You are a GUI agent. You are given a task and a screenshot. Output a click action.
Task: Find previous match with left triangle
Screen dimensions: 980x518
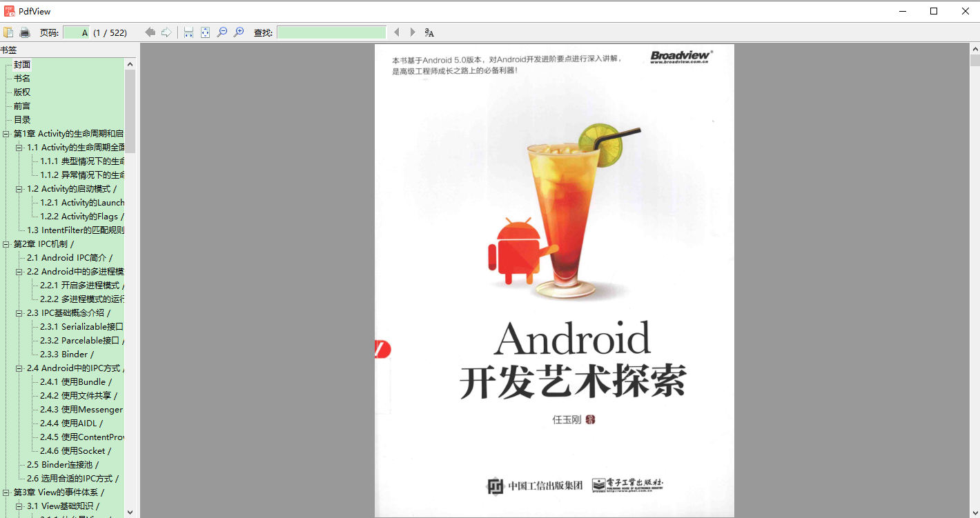(x=397, y=32)
